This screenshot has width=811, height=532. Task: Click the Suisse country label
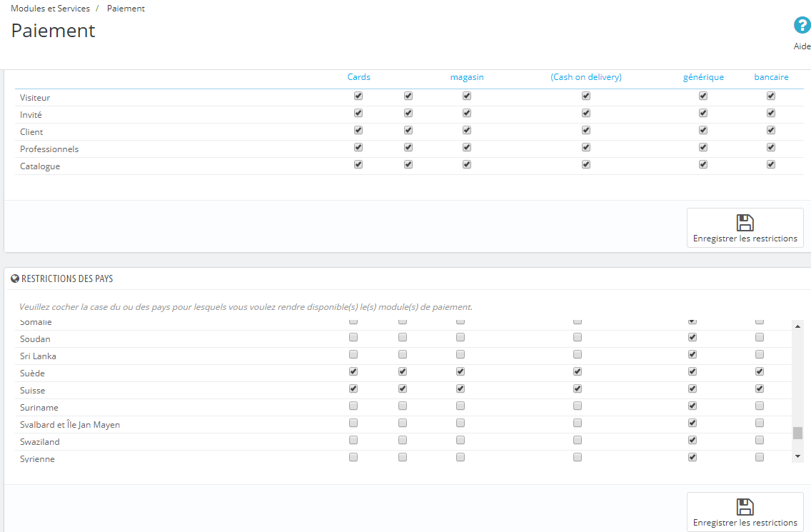tap(33, 390)
